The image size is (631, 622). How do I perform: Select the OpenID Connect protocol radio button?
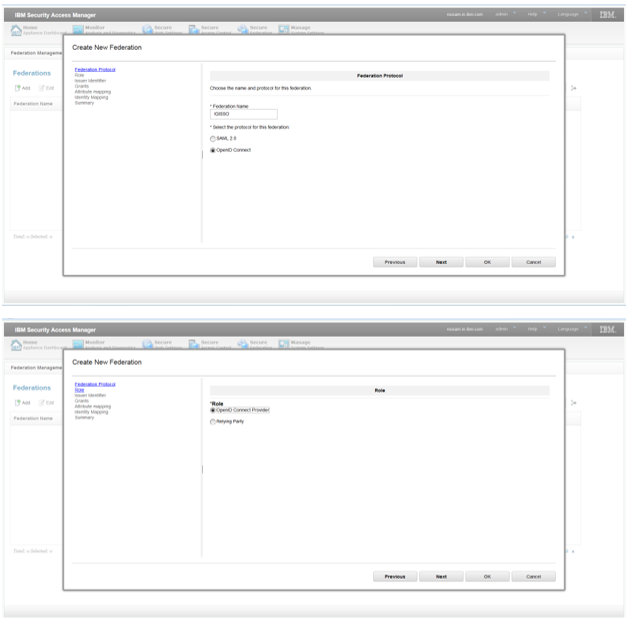pos(213,150)
